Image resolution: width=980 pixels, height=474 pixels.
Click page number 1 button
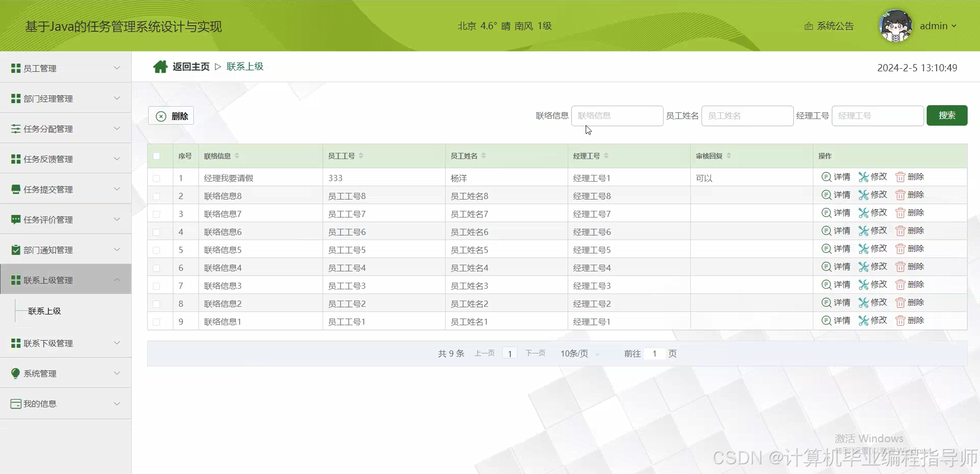point(510,353)
